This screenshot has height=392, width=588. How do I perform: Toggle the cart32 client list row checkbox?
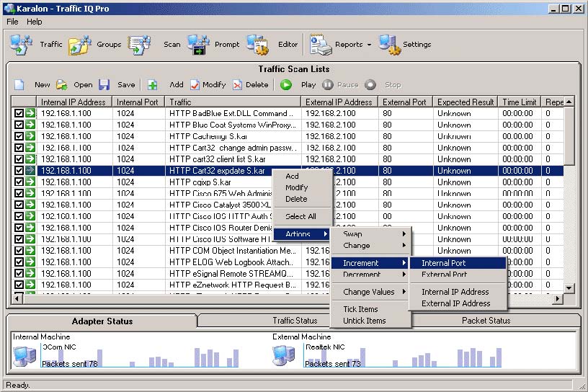pyautogui.click(x=19, y=159)
